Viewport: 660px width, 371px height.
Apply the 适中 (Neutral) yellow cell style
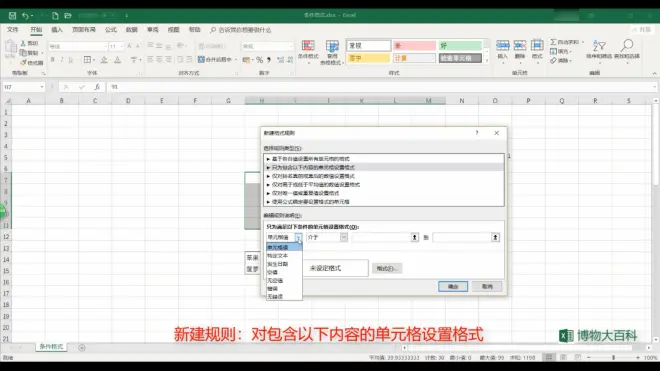point(368,58)
